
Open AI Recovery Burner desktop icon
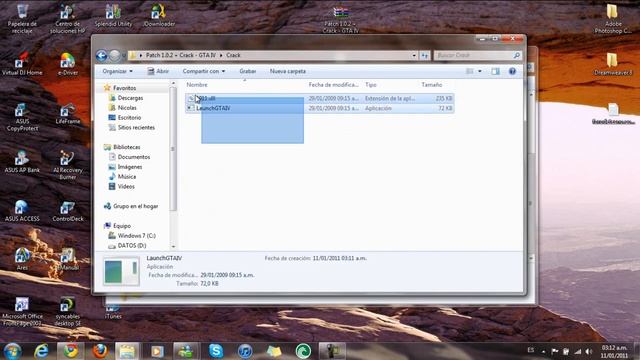tap(68, 165)
